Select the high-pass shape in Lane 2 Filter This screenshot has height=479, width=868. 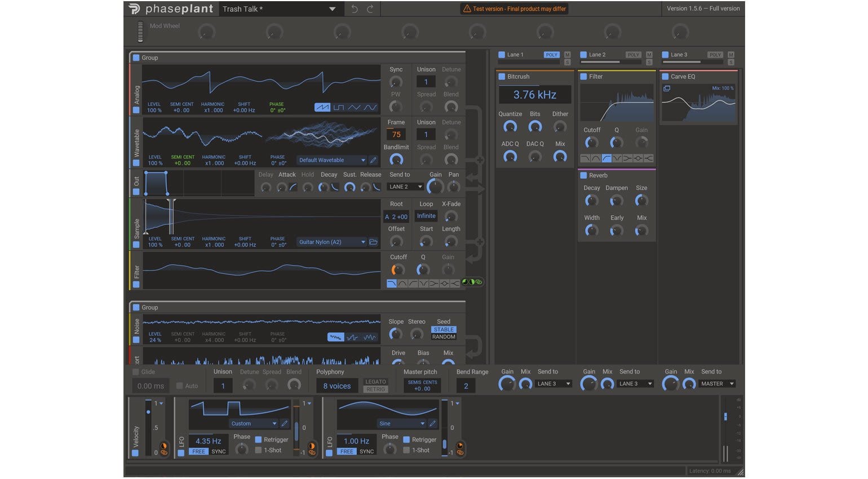tap(606, 158)
